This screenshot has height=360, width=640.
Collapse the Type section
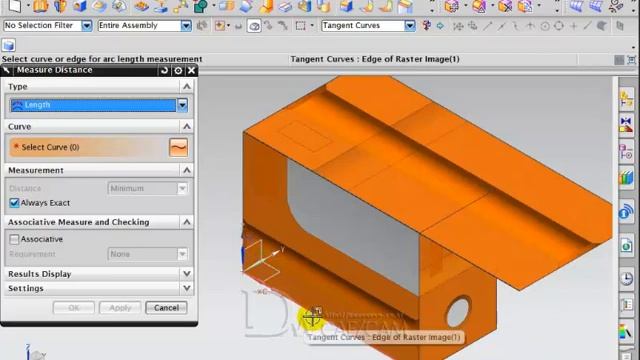coord(187,87)
